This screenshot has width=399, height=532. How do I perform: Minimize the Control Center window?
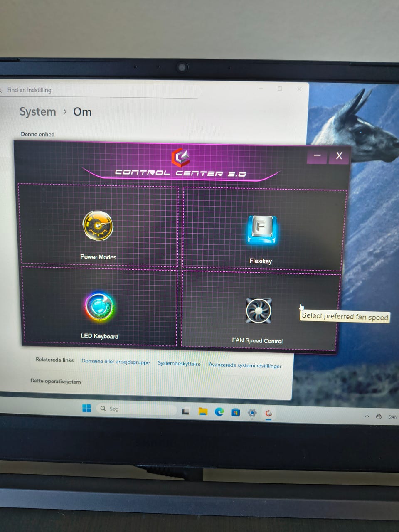317,155
